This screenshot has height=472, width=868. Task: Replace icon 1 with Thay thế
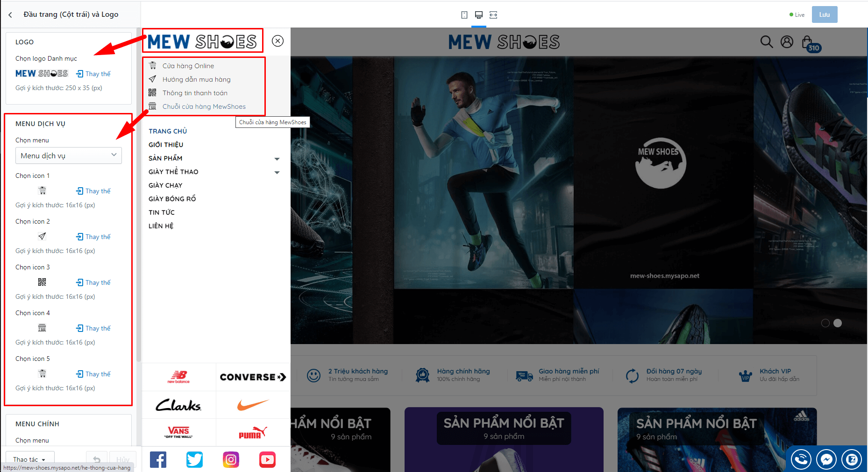pos(93,191)
